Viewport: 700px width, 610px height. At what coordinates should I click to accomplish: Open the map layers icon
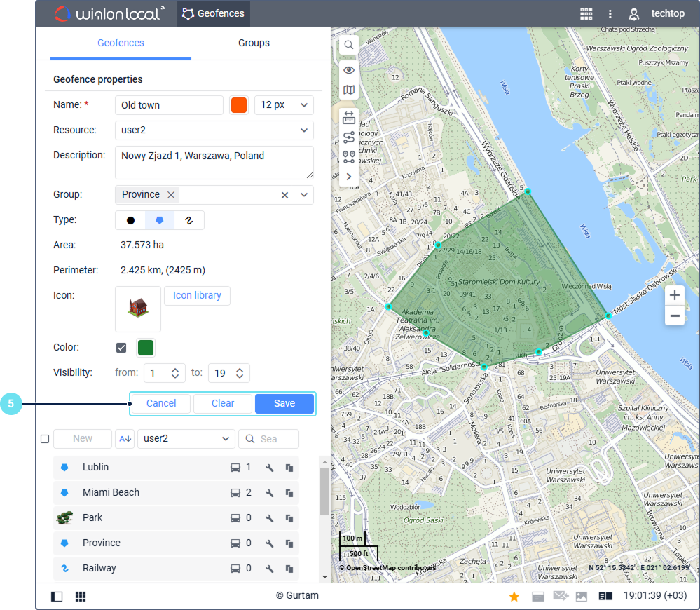[348, 90]
